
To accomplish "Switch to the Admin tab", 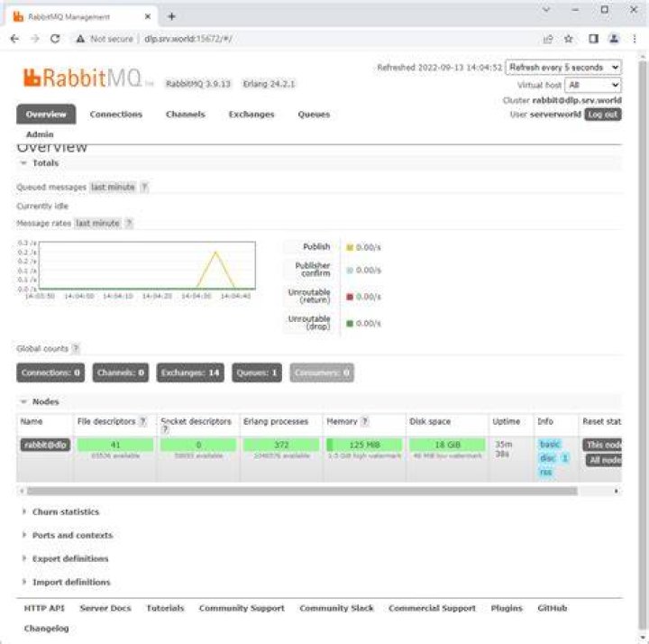I will [x=40, y=134].
